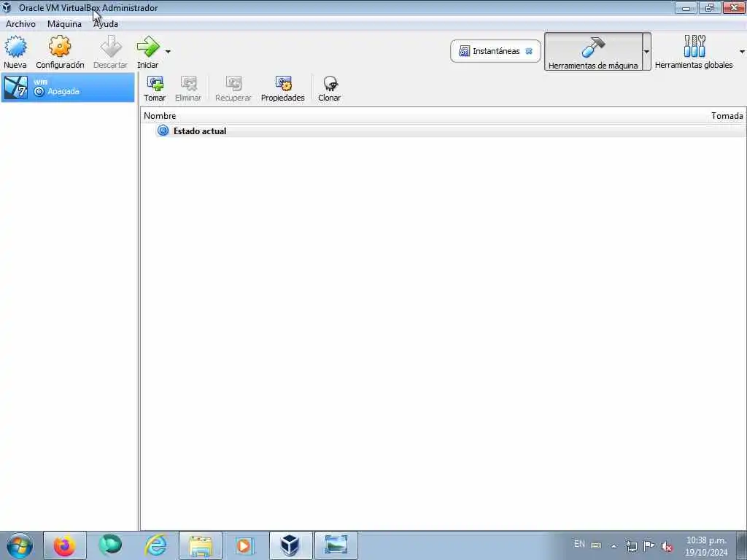Click the network tray icon
Image resolution: width=747 pixels, height=560 pixels.
[x=631, y=545]
